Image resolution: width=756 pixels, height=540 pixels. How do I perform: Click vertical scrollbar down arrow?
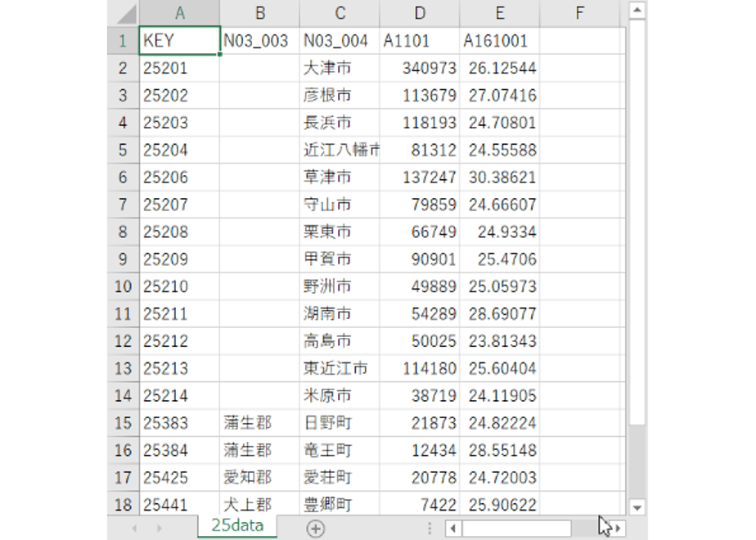pyautogui.click(x=637, y=508)
